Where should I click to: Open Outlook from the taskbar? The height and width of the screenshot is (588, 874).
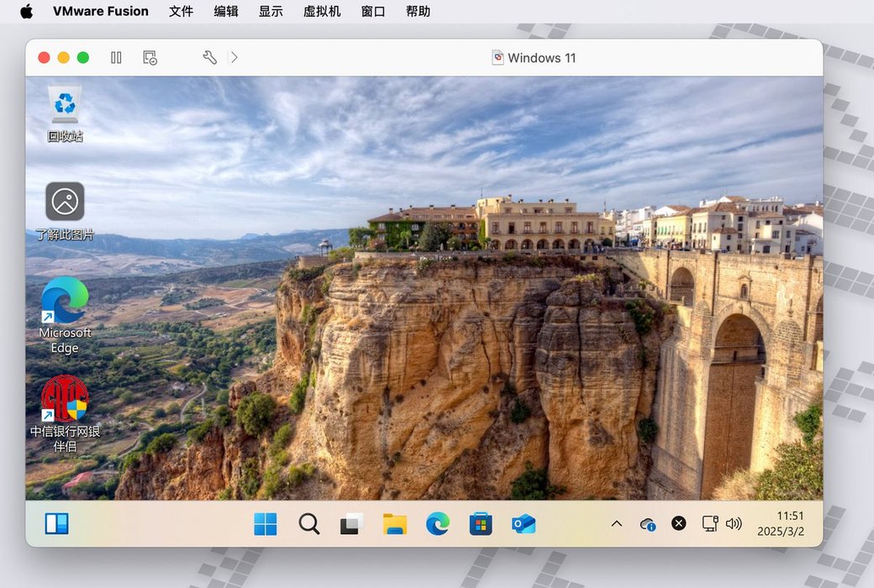click(524, 524)
